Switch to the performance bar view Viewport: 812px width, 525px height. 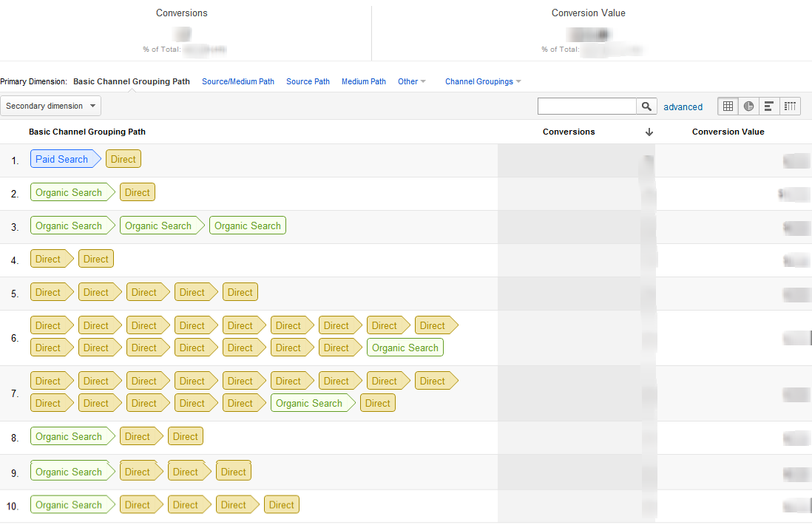coord(768,106)
